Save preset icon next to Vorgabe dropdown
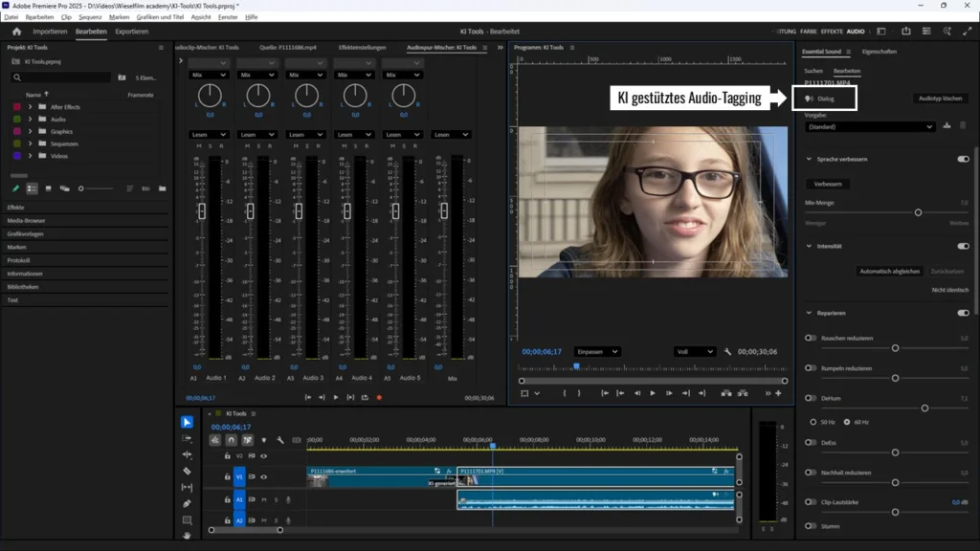980x551 pixels. (947, 125)
